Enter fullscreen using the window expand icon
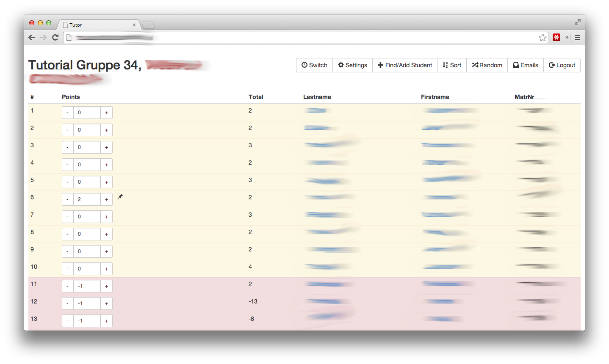 (577, 22)
